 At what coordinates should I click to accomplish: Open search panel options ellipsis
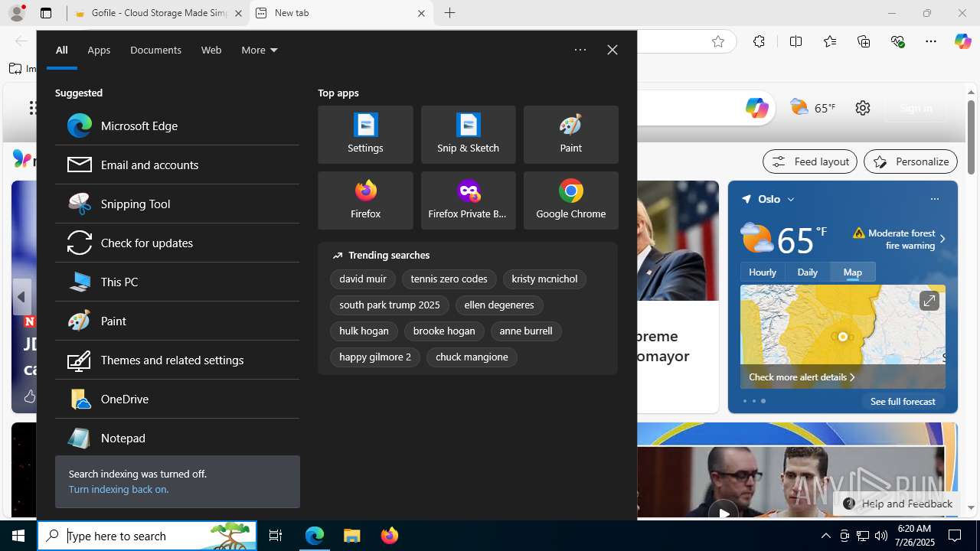tap(580, 50)
